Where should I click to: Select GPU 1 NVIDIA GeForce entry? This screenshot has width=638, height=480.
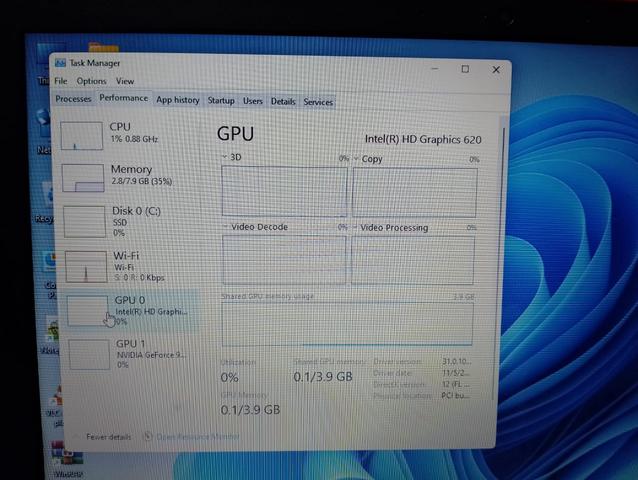tap(132, 354)
